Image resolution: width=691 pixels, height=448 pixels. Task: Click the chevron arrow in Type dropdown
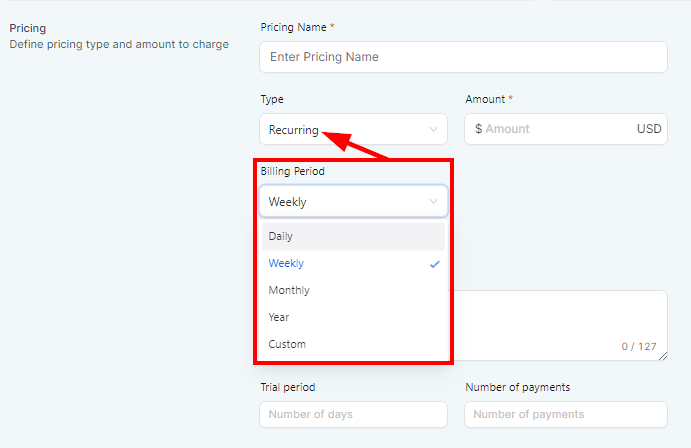click(433, 129)
